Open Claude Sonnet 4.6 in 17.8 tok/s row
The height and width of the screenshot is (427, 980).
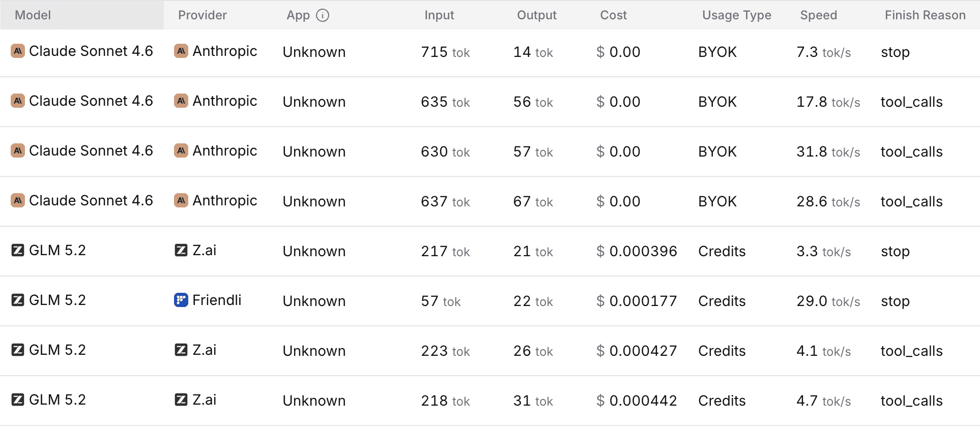[x=91, y=101]
